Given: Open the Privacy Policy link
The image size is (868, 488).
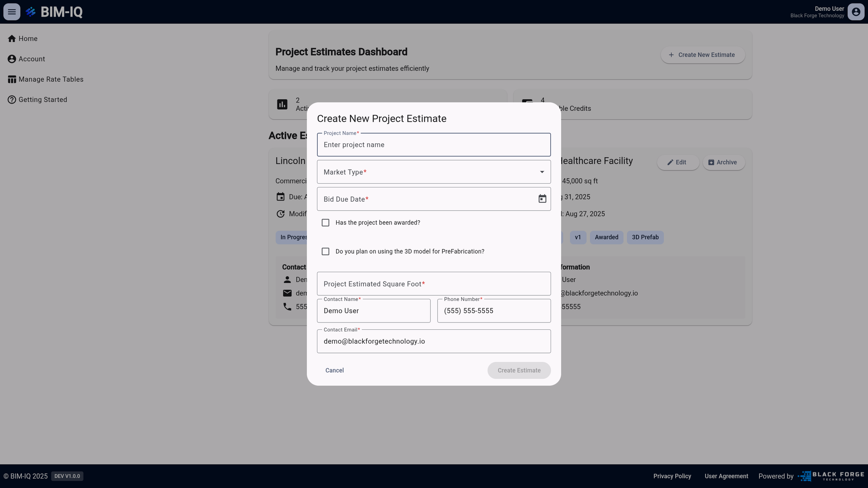Looking at the screenshot, I should point(671,476).
